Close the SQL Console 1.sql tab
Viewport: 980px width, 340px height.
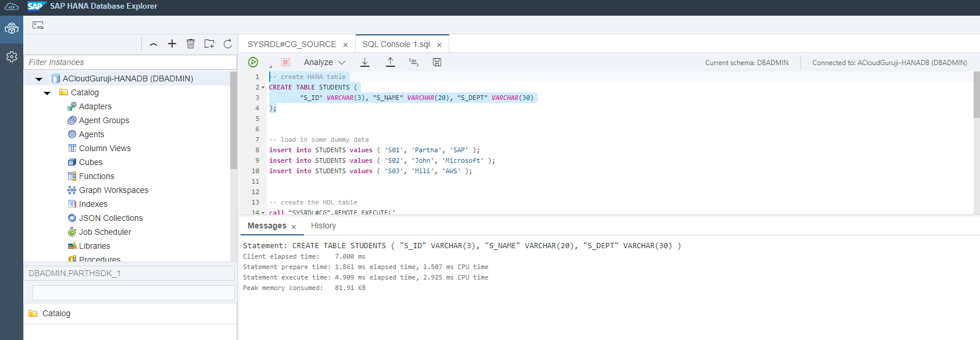pyautogui.click(x=439, y=45)
